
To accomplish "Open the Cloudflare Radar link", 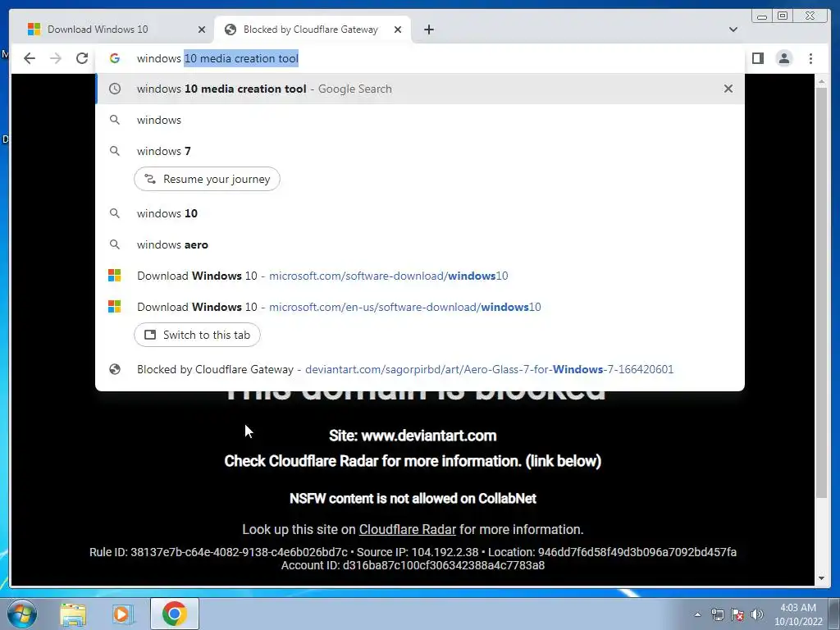I will 407,529.
